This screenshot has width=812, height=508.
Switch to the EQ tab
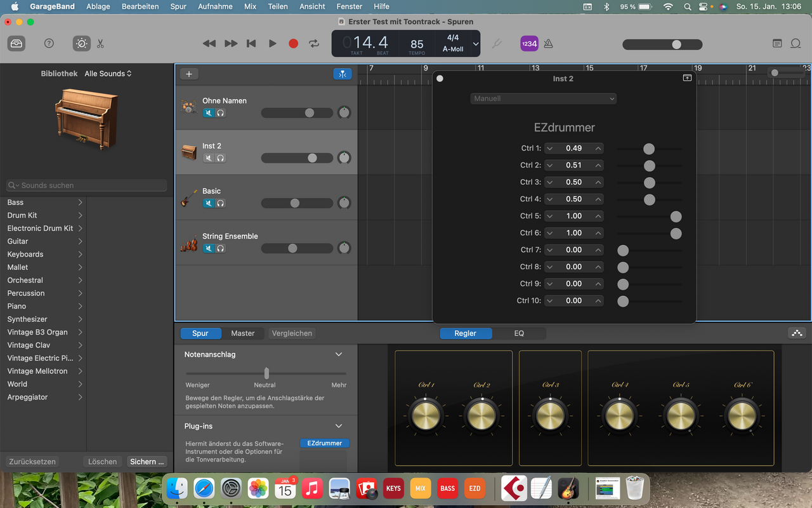(519, 333)
